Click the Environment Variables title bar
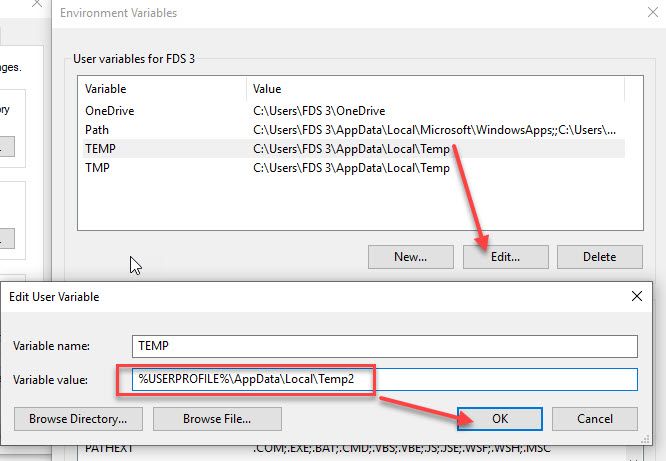The image size is (666, 461). [x=300, y=13]
